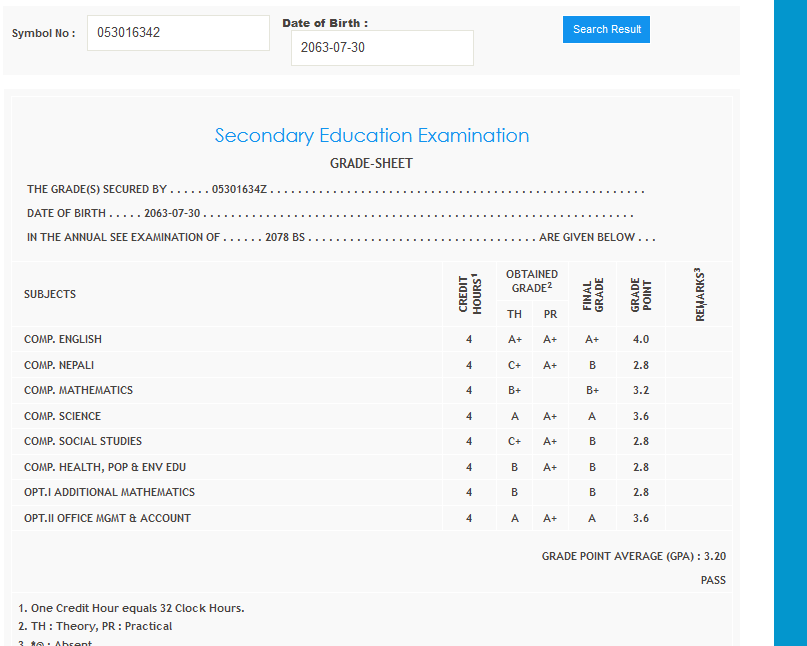Click the Grade Point Average 3.20 text

click(x=633, y=556)
